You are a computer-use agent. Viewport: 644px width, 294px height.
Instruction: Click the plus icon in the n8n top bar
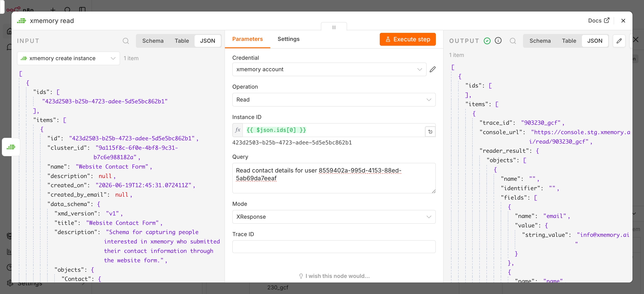(53, 10)
